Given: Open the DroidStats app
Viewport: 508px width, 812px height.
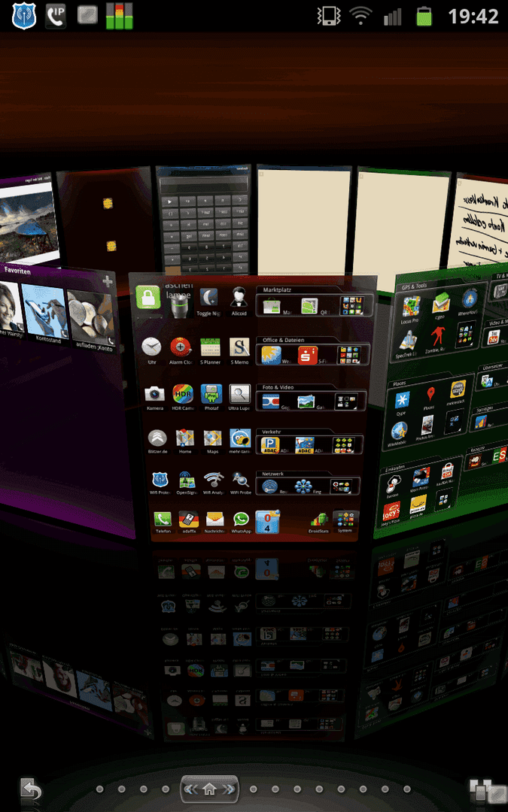Looking at the screenshot, I should pos(319,520).
